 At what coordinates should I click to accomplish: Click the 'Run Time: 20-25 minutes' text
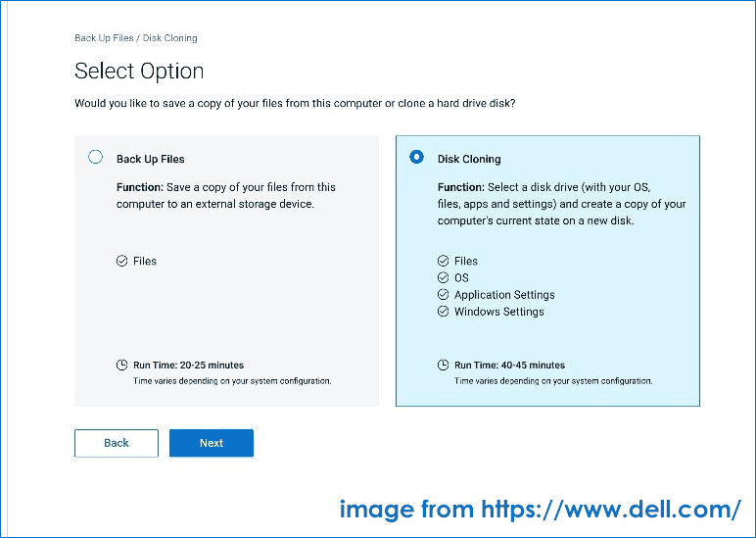pos(189,366)
